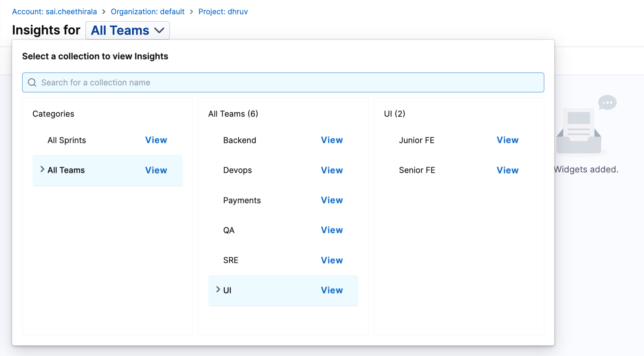View the Devops collection

tap(332, 170)
